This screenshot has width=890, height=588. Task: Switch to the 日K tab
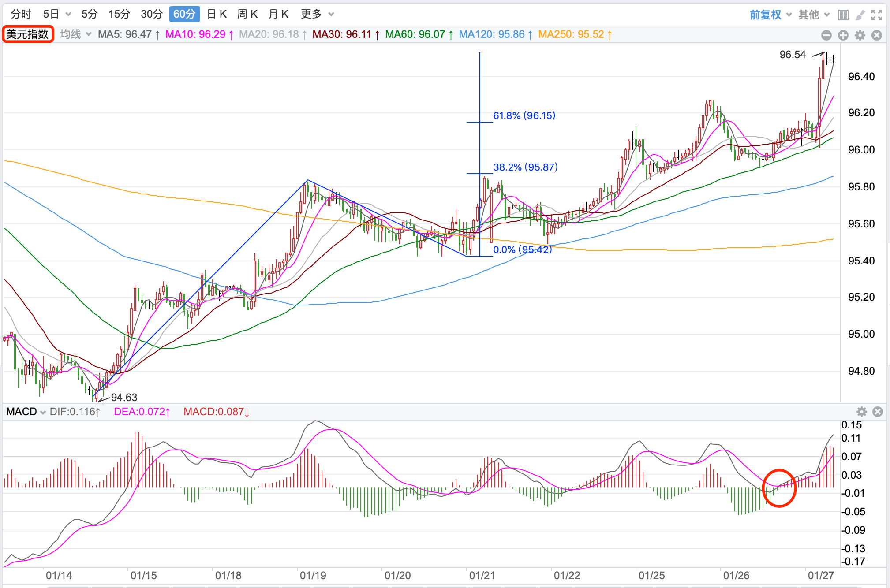tap(217, 14)
